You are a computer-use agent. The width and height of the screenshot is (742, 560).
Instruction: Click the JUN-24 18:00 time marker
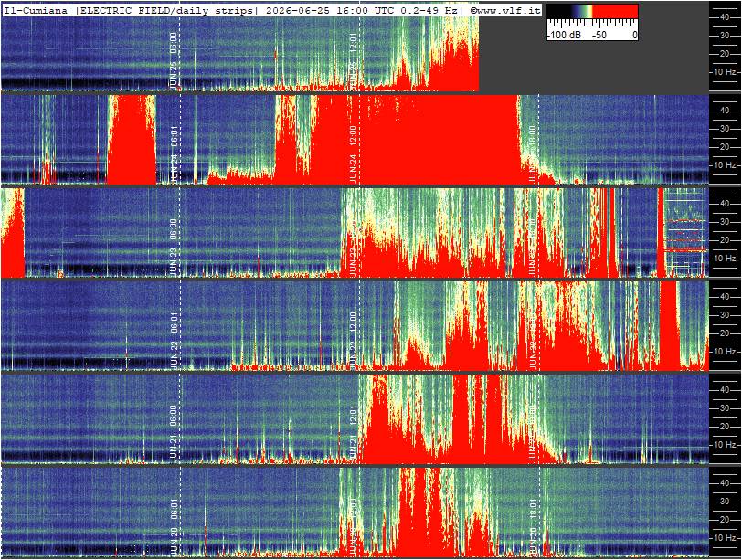(x=533, y=154)
